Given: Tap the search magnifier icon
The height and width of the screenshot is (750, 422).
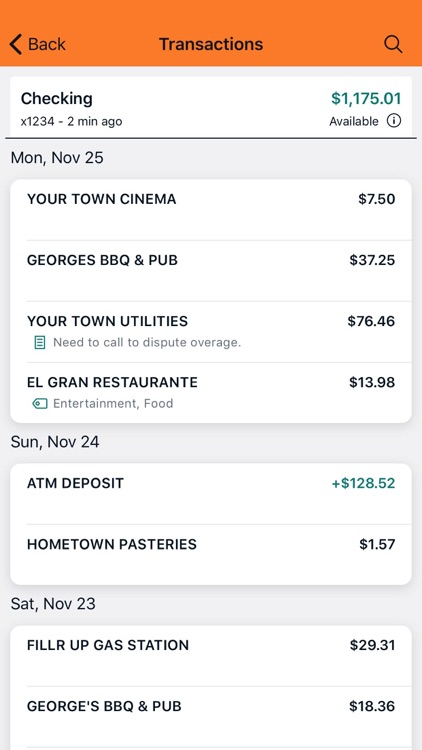Looking at the screenshot, I should click(x=393, y=44).
